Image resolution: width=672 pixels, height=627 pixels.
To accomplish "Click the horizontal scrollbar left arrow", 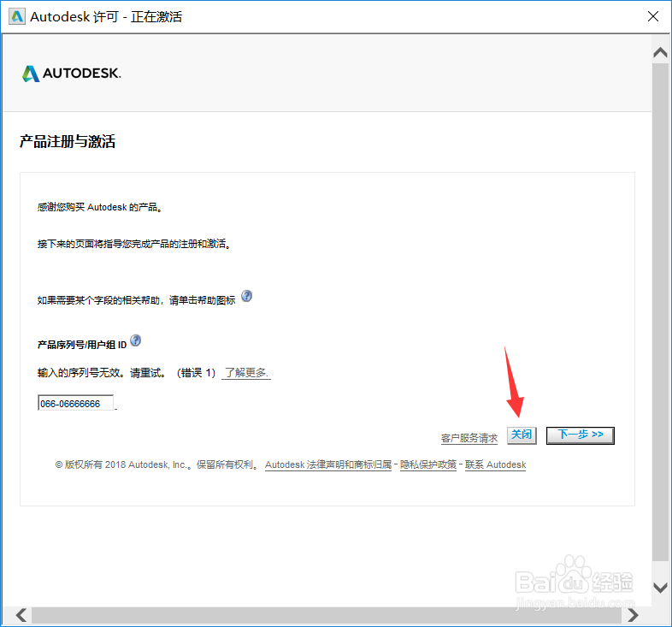I will (21, 615).
